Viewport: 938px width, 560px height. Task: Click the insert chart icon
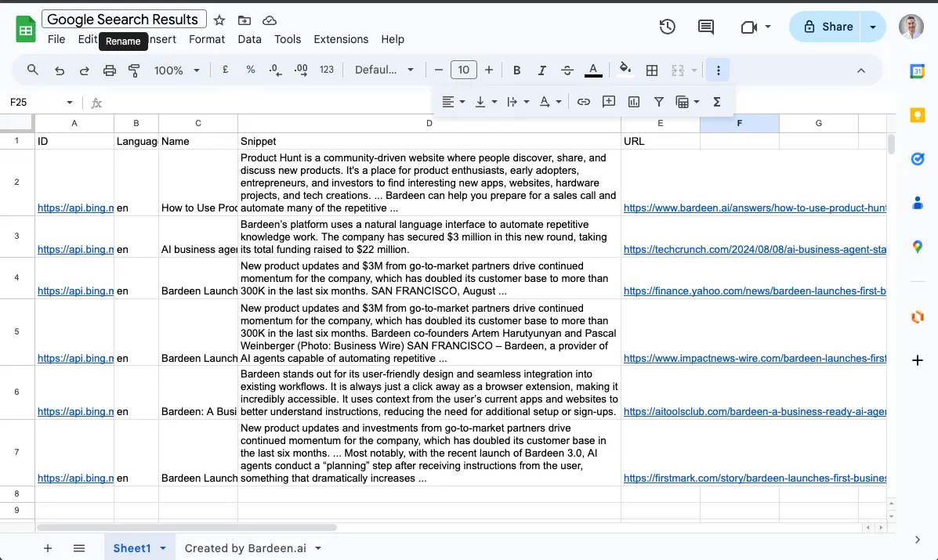click(633, 102)
